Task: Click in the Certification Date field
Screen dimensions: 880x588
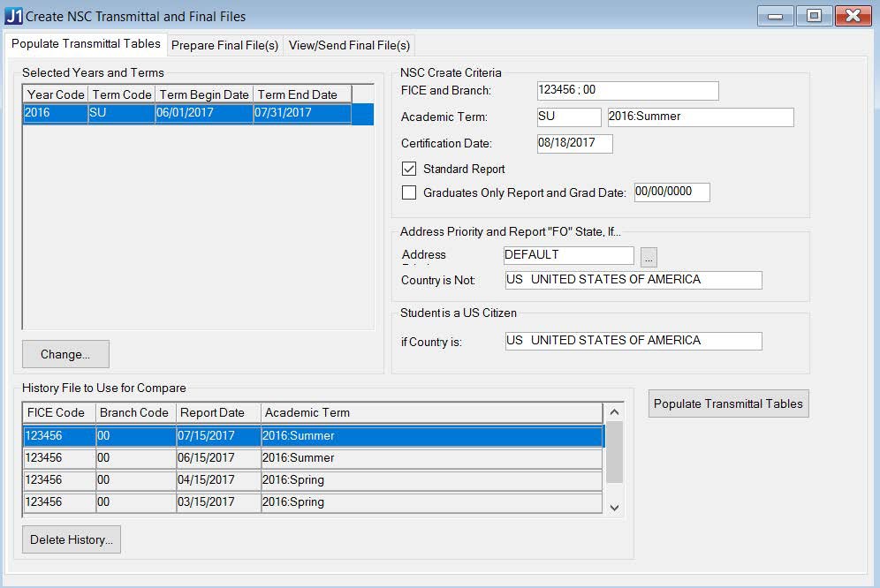Action: tap(574, 143)
